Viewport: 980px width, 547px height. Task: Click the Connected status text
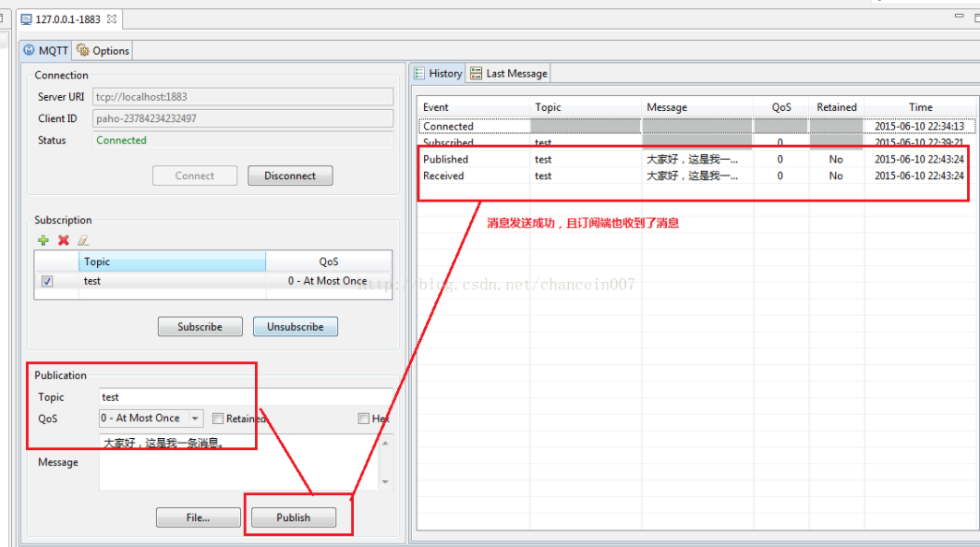(x=121, y=140)
